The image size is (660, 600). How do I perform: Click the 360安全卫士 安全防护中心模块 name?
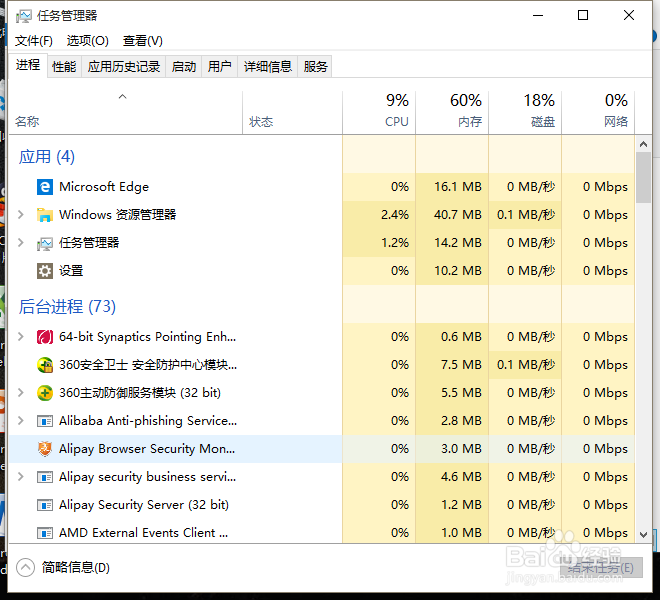[x=148, y=365]
